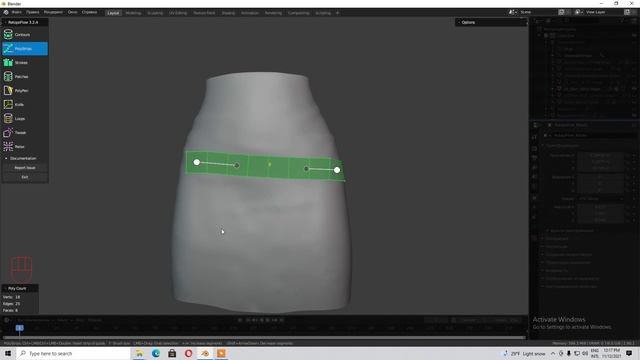
Task: Click the Report Issue button
Action: point(25,168)
